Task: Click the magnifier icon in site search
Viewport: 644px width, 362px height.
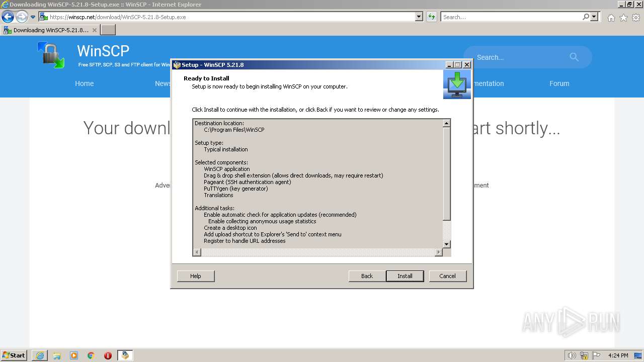Action: tap(574, 57)
